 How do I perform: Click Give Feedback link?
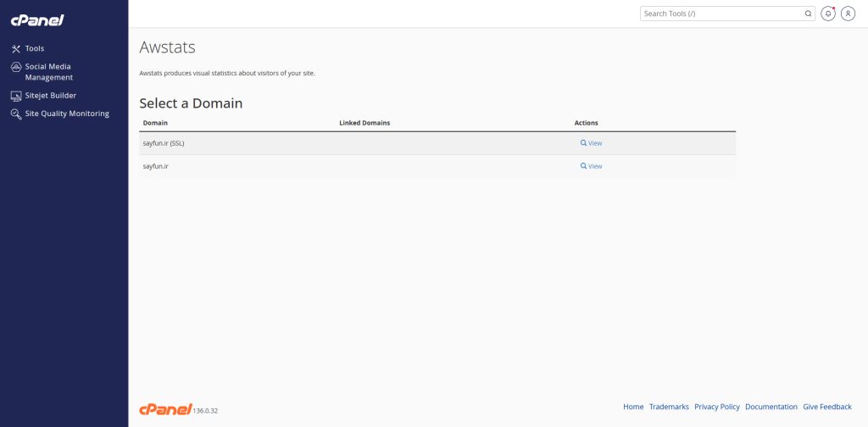(827, 407)
